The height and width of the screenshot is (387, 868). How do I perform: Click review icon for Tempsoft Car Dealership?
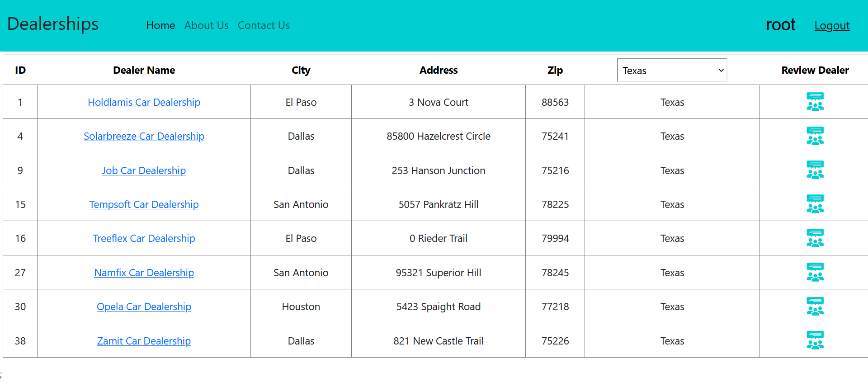coord(815,204)
